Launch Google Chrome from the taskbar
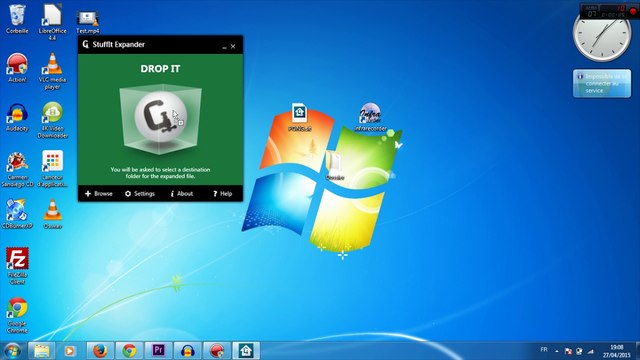The width and height of the screenshot is (640, 360). point(129,351)
